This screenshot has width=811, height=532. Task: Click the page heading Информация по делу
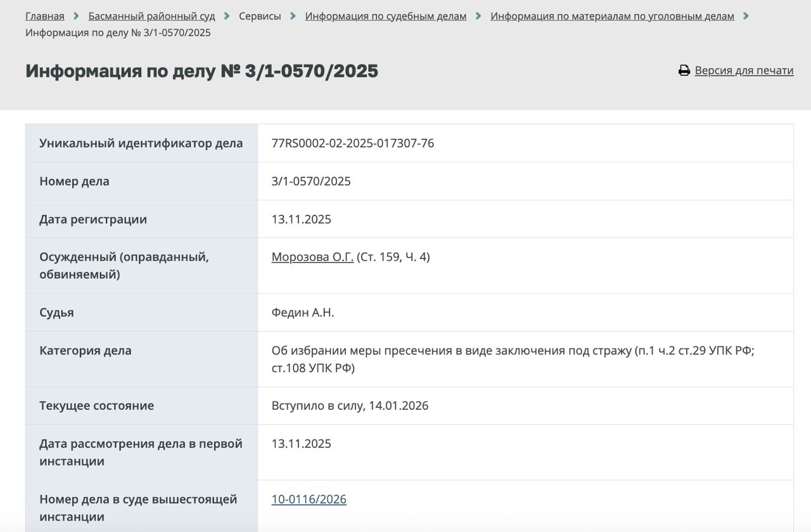(x=201, y=71)
